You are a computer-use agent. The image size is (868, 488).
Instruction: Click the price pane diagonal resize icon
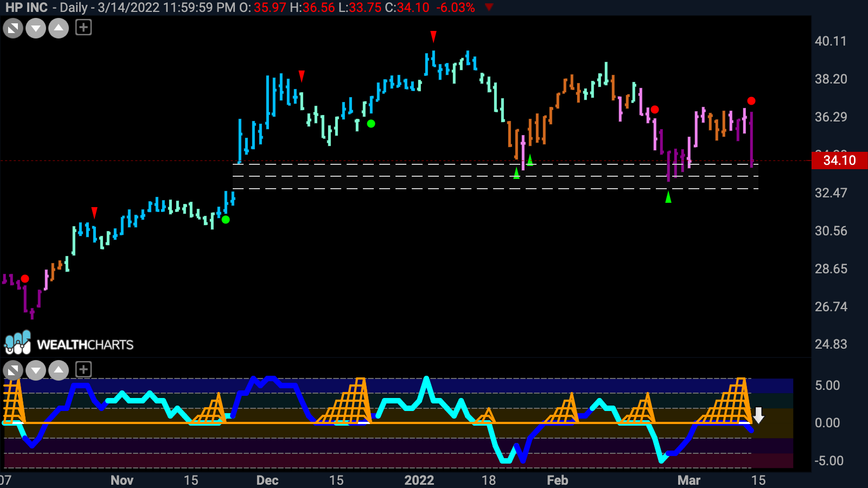13,28
